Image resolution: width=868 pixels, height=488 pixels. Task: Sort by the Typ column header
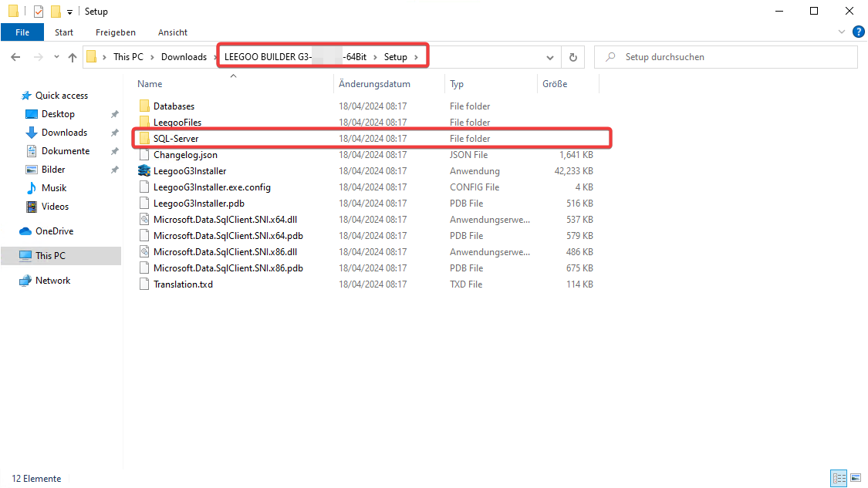coord(457,84)
